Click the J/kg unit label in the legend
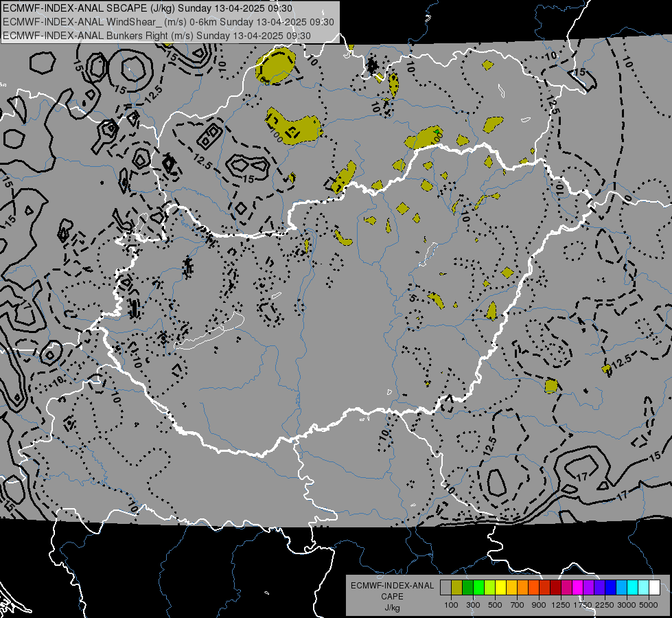 [392, 608]
